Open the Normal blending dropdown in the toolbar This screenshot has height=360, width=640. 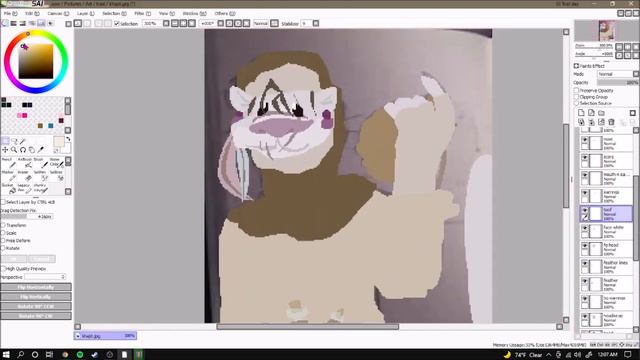tap(261, 24)
